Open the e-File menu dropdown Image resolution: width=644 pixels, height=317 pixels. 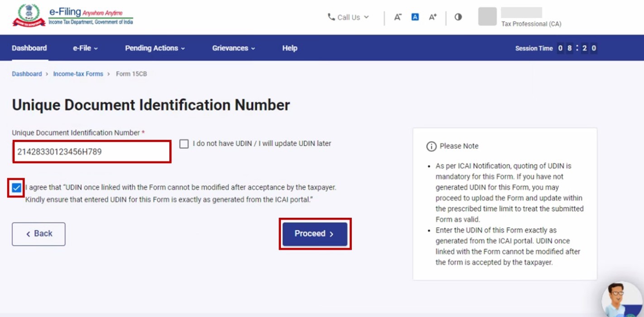coord(85,48)
